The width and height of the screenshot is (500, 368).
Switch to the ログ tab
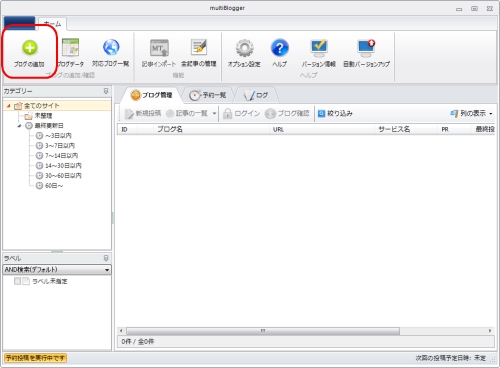tap(256, 95)
